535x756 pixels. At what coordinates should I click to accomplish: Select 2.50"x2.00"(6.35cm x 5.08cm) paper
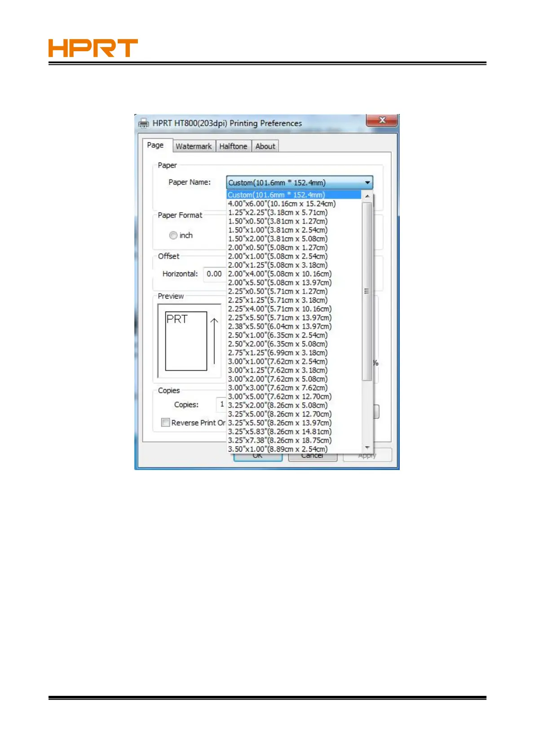pyautogui.click(x=294, y=343)
